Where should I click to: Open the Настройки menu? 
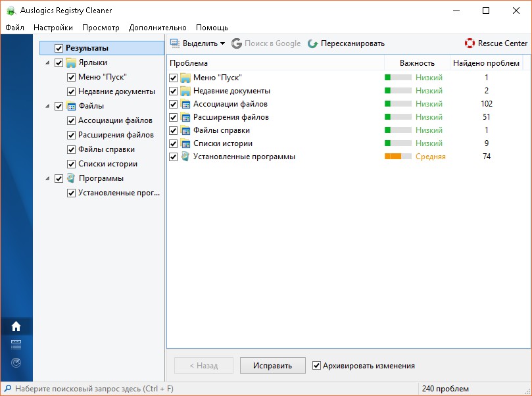coord(53,28)
